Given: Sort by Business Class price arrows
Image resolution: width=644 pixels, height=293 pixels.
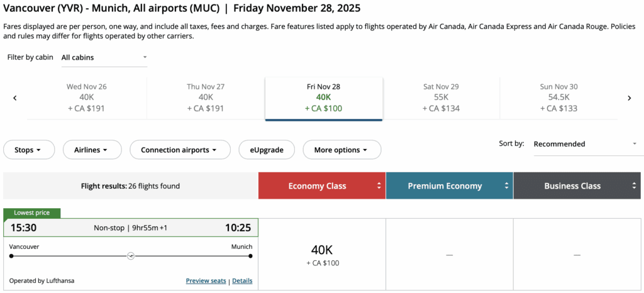Looking at the screenshot, I should tap(635, 186).
